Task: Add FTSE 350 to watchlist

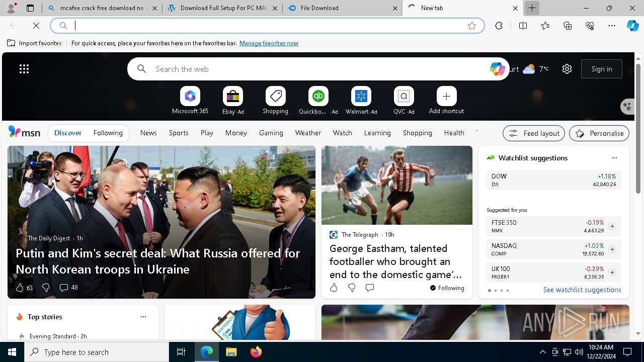Action: point(612,226)
